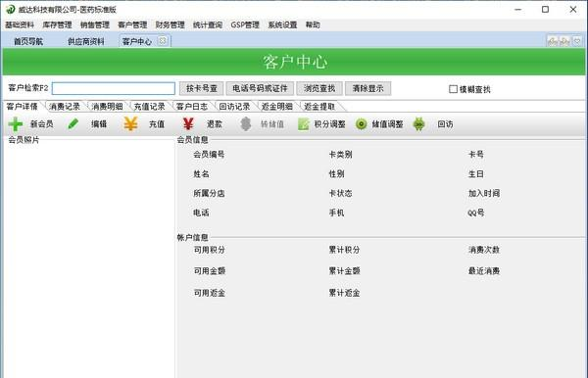
Task: Switch to the 首页导航 tab
Action: (x=28, y=41)
